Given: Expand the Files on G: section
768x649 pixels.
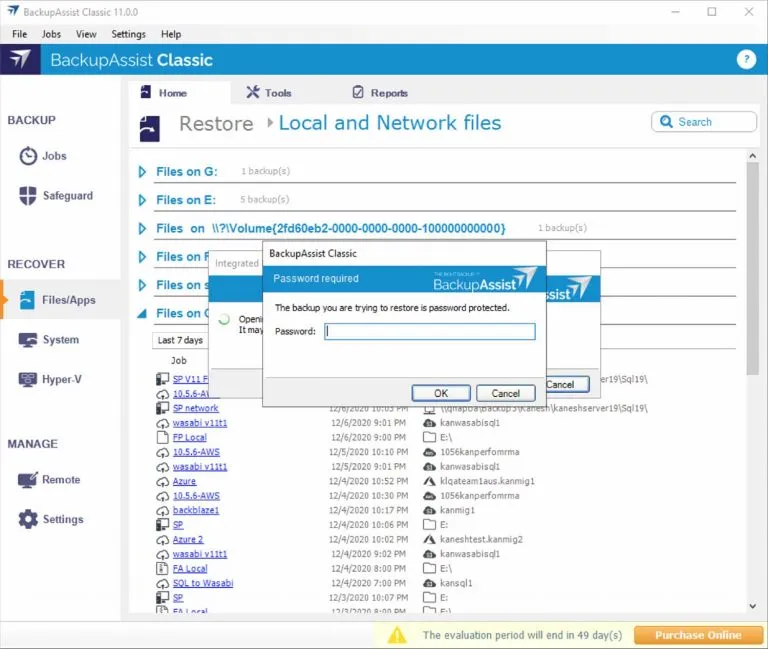Looking at the screenshot, I should (142, 172).
